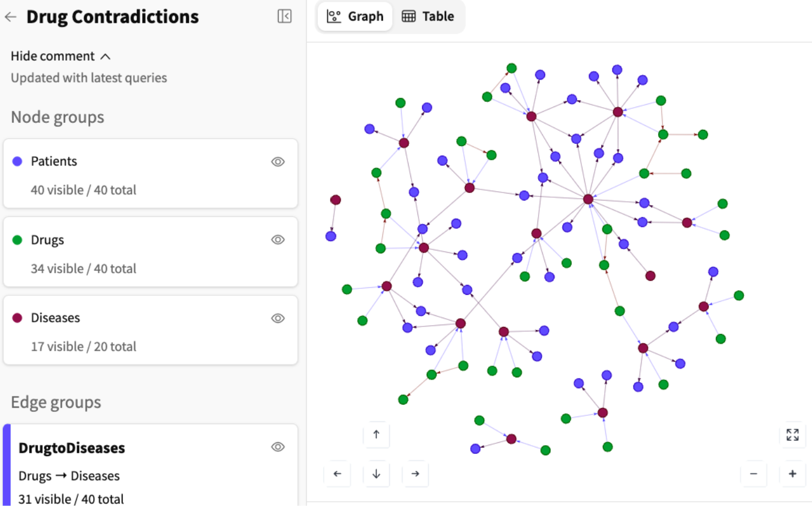The image size is (812, 506).
Task: Toggle visibility of the Diseases node group
Action: pyautogui.click(x=277, y=318)
